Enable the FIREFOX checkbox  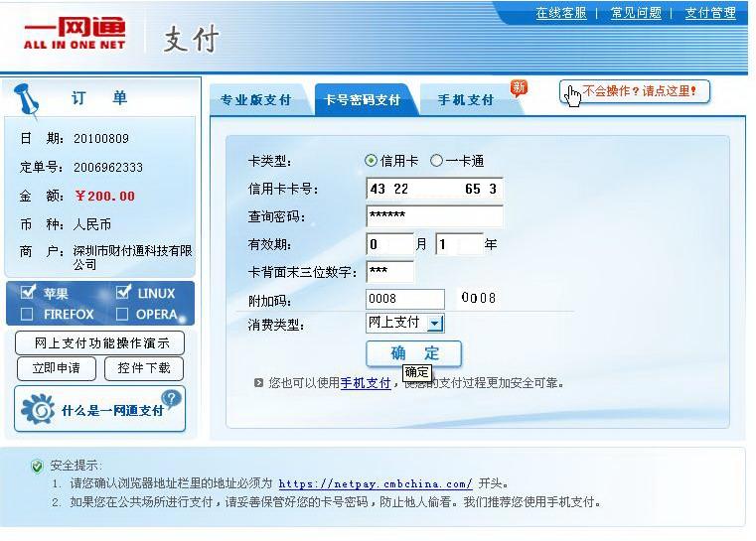pyautogui.click(x=28, y=315)
